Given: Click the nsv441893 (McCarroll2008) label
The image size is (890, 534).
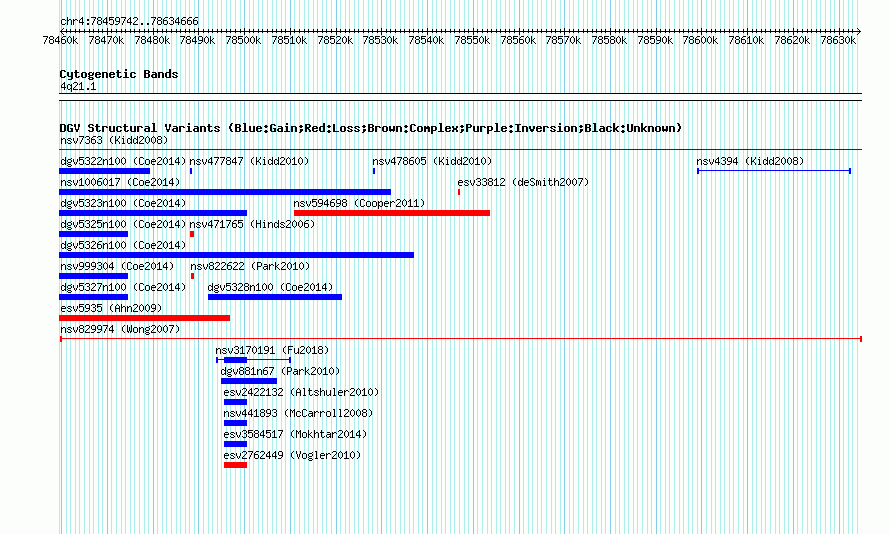Looking at the screenshot, I should pos(298,413).
